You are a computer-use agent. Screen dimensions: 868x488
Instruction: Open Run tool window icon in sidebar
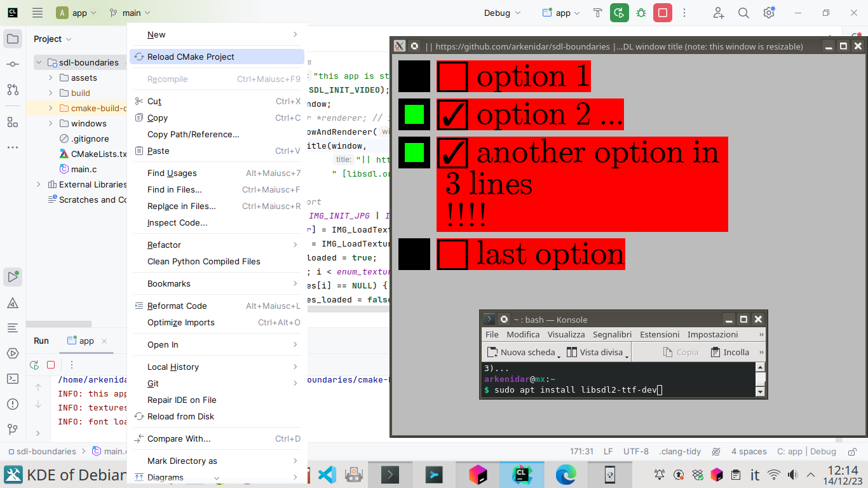[x=13, y=277]
